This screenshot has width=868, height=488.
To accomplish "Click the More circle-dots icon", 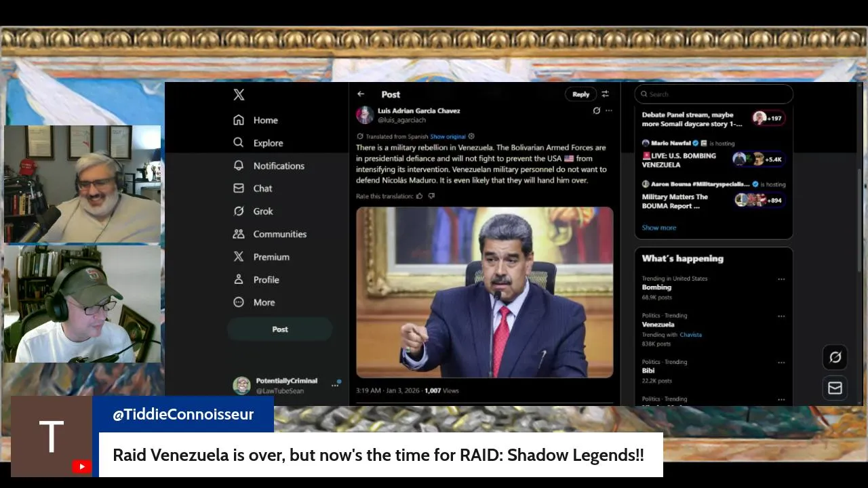I will (x=239, y=302).
